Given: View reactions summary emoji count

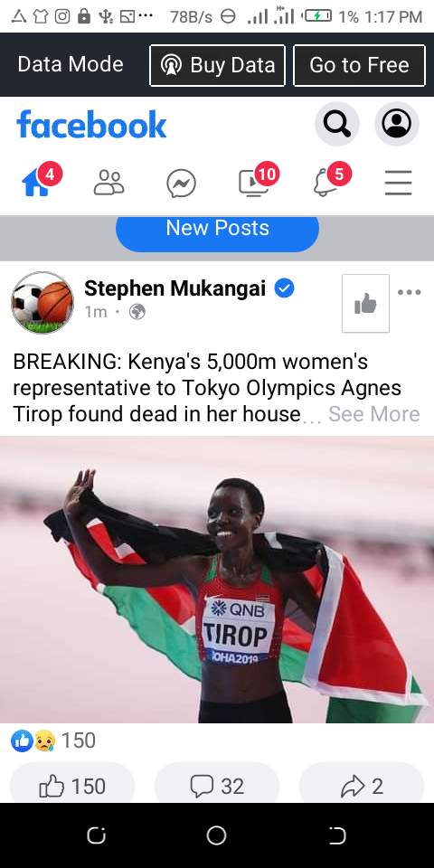Looking at the screenshot, I should pyautogui.click(x=53, y=741).
